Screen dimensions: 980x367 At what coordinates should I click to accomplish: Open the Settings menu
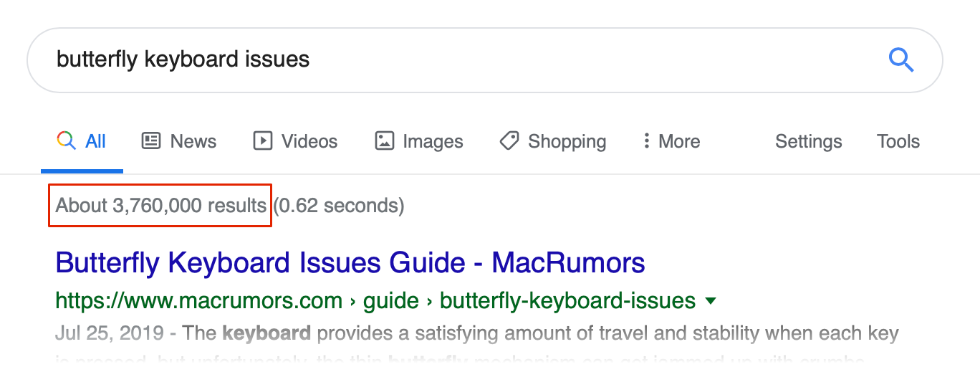(x=809, y=141)
